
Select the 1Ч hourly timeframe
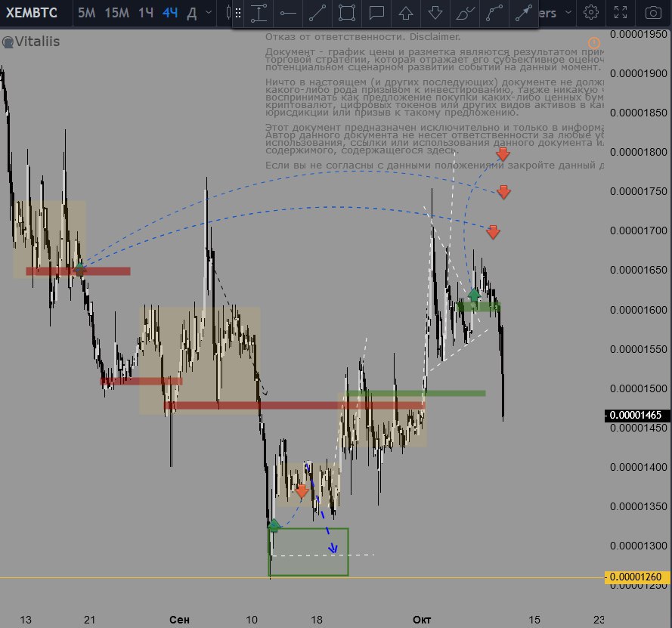[x=146, y=13]
